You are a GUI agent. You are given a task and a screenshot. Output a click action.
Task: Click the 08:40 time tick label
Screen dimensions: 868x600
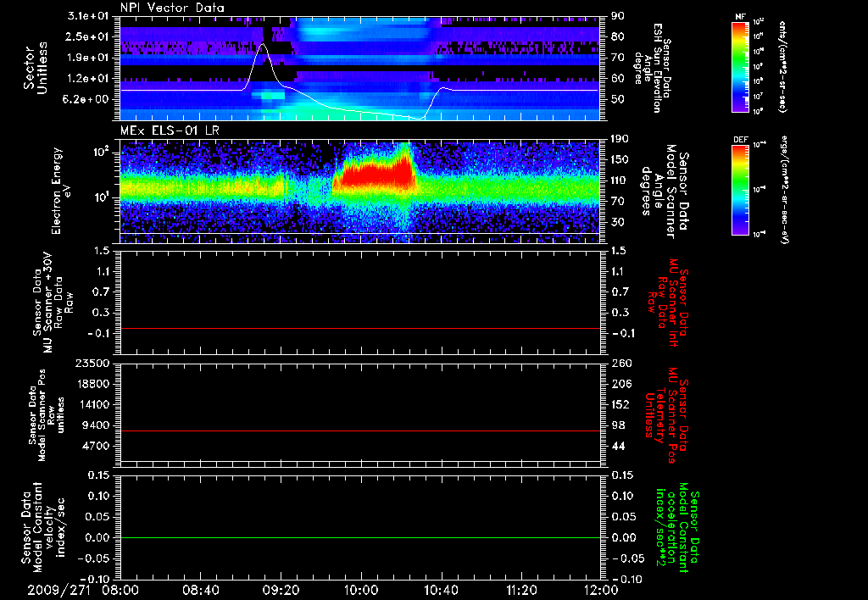pyautogui.click(x=200, y=591)
